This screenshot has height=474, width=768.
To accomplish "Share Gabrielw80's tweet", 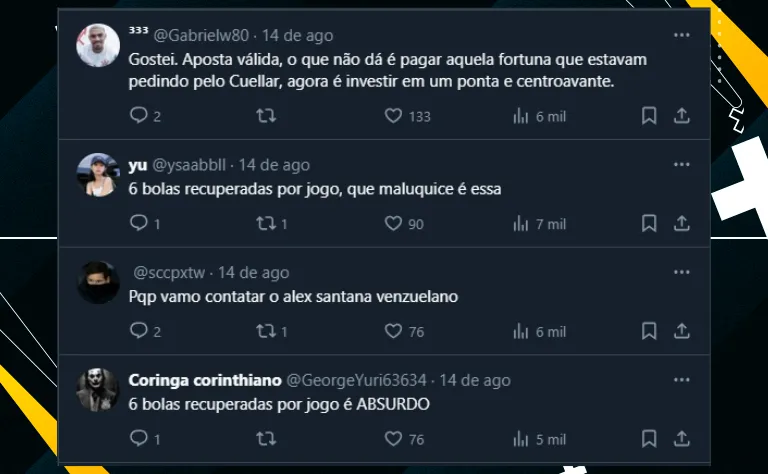I will click(x=682, y=116).
